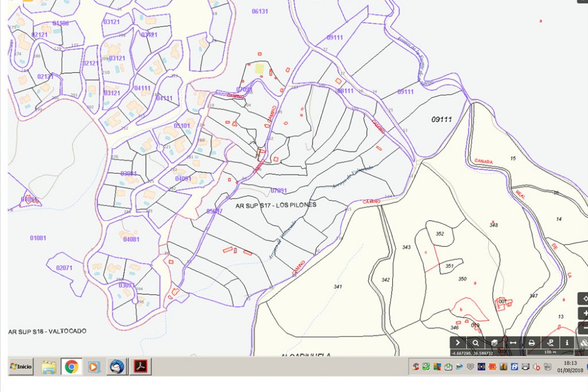
Task: Launch Adobe Acrobat from the taskbar
Action: (142, 367)
